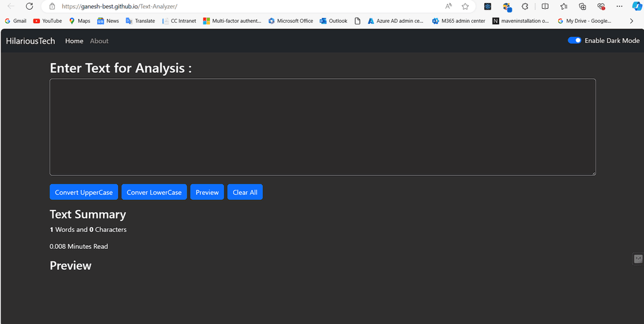This screenshot has width=644, height=324.
Task: Click the blank page bookmark icon
Action: [358, 21]
